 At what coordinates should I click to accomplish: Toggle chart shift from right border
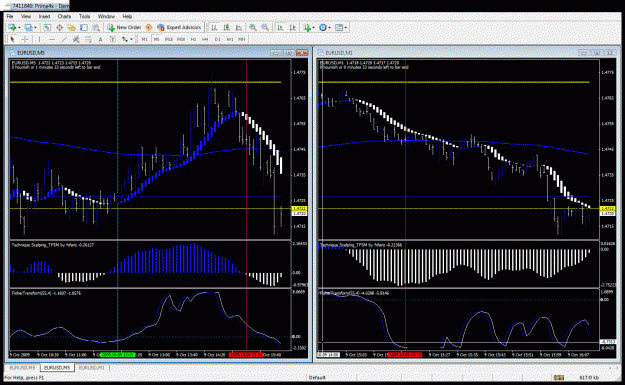click(x=293, y=28)
